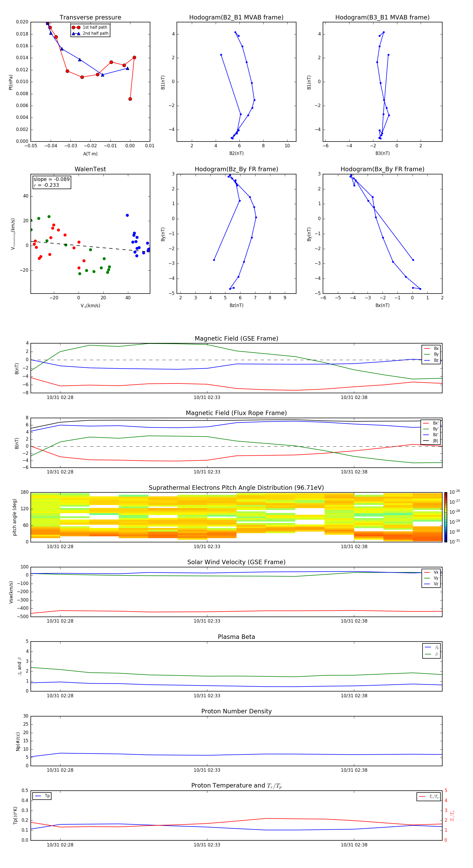The image size is (473, 868).
Task: Click the A(T·m) x-axis label
Action: tap(90, 154)
